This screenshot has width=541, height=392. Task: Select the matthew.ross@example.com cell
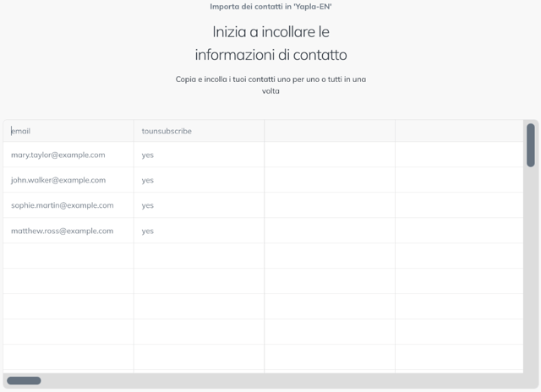pos(68,231)
